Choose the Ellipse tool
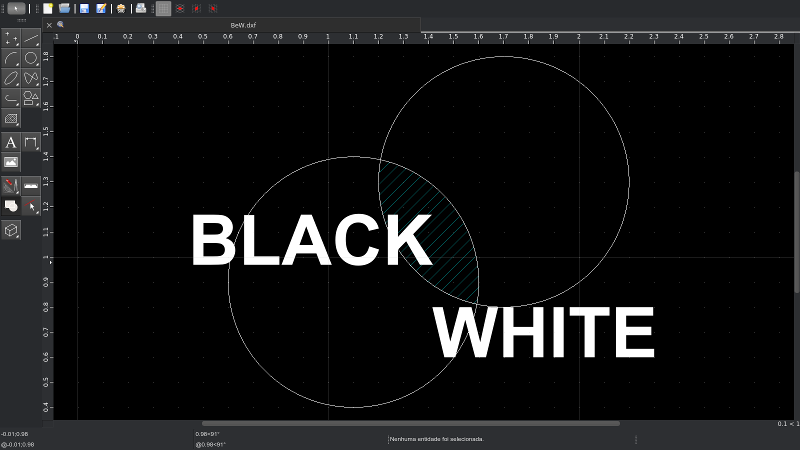 click(x=11, y=77)
